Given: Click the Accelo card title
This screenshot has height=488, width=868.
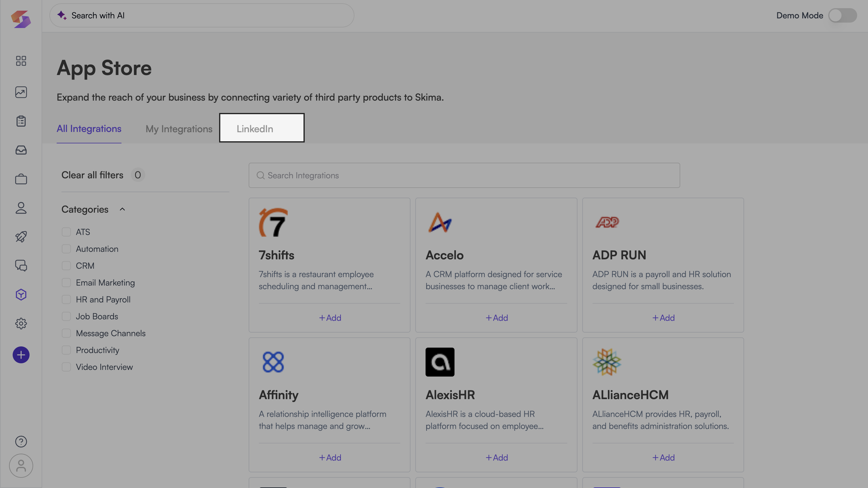Looking at the screenshot, I should point(445,255).
